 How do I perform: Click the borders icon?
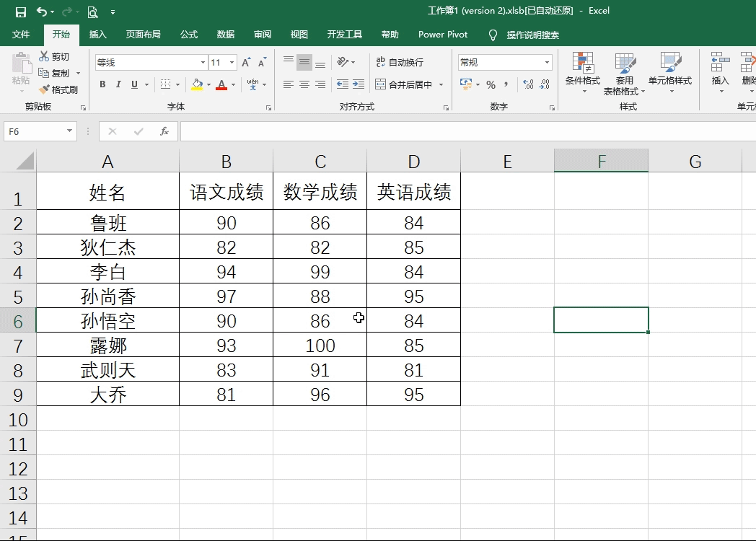[165, 84]
